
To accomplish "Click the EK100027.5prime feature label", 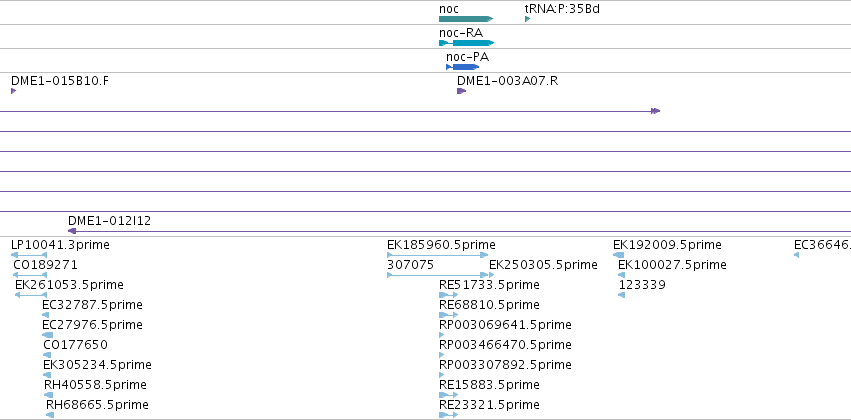I will [x=672, y=265].
